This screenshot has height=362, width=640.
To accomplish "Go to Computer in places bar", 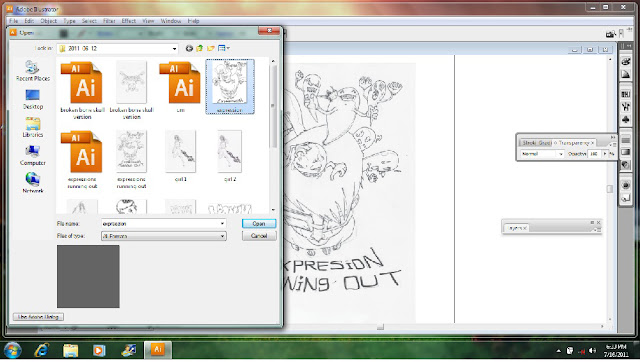I will point(33,155).
